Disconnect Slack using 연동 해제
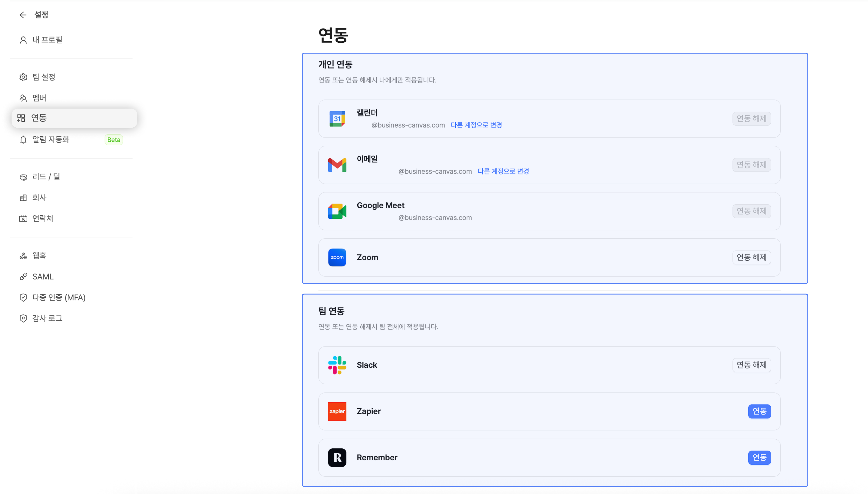This screenshot has width=868, height=494. pyautogui.click(x=751, y=365)
